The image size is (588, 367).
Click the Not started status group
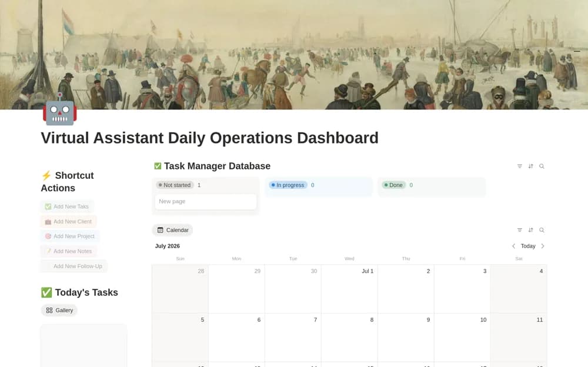click(175, 185)
